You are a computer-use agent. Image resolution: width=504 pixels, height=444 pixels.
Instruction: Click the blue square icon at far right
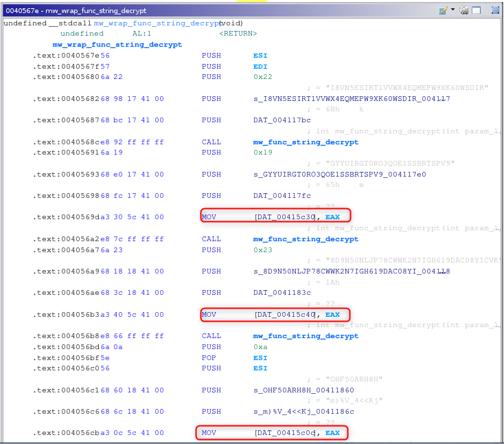[494, 10]
